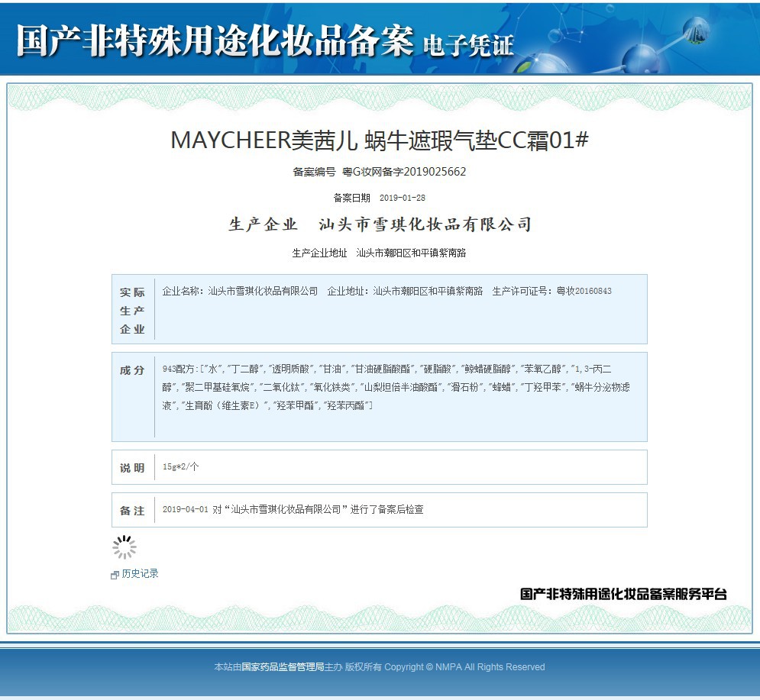This screenshot has width=760, height=700.
Task: Click the 成分 ingredients section label
Action: pyautogui.click(x=132, y=370)
